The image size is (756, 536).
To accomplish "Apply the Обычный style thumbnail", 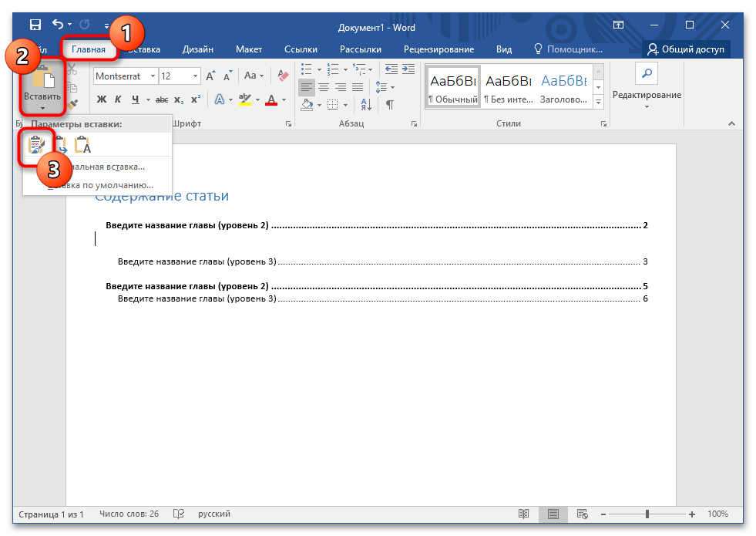I will (x=452, y=87).
